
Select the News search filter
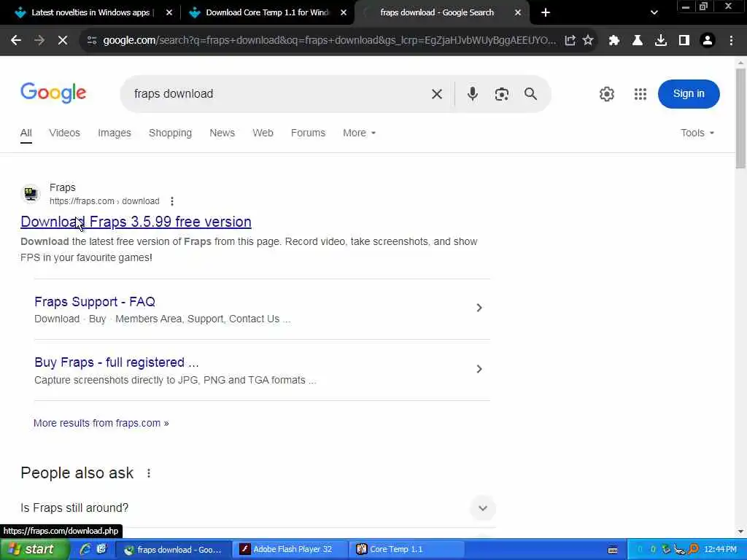tap(222, 133)
